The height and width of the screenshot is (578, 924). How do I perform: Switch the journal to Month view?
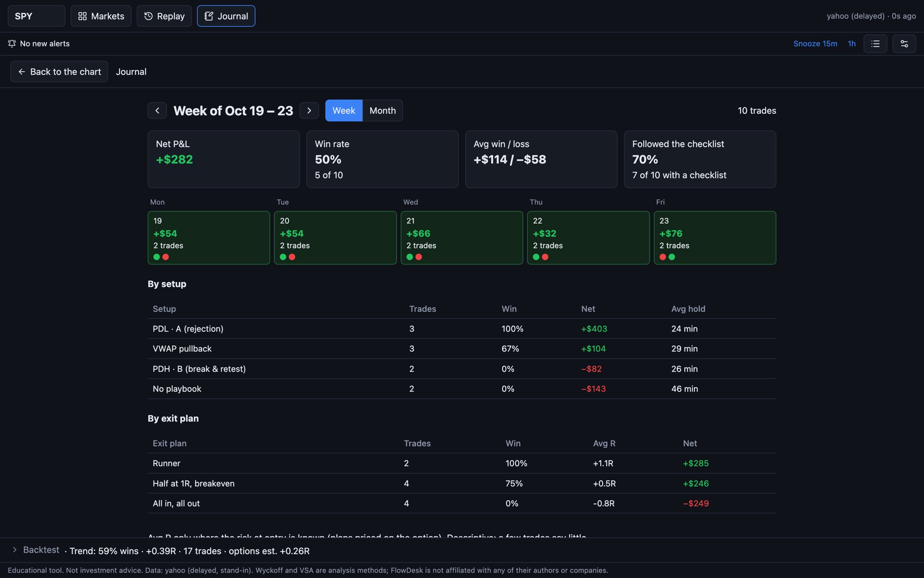pyautogui.click(x=383, y=111)
